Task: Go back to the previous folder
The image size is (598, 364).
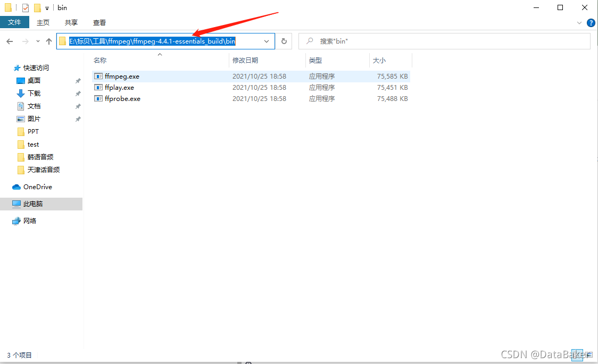Action: click(x=10, y=41)
